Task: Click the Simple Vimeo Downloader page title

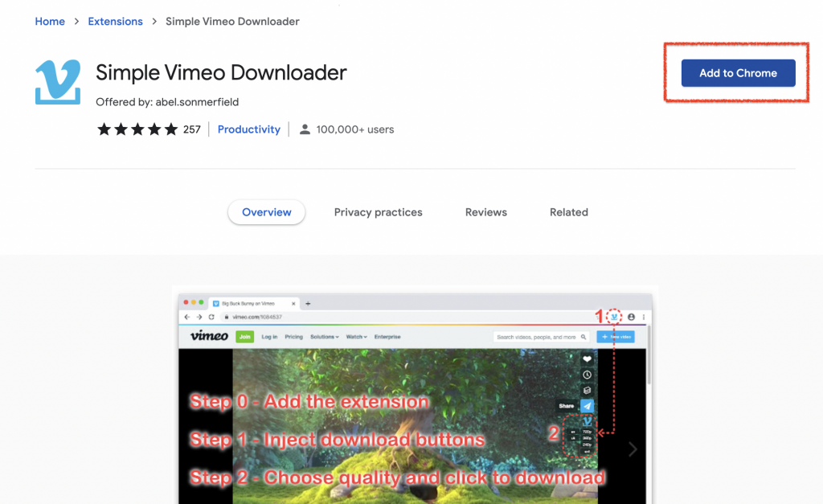Action: pos(221,72)
